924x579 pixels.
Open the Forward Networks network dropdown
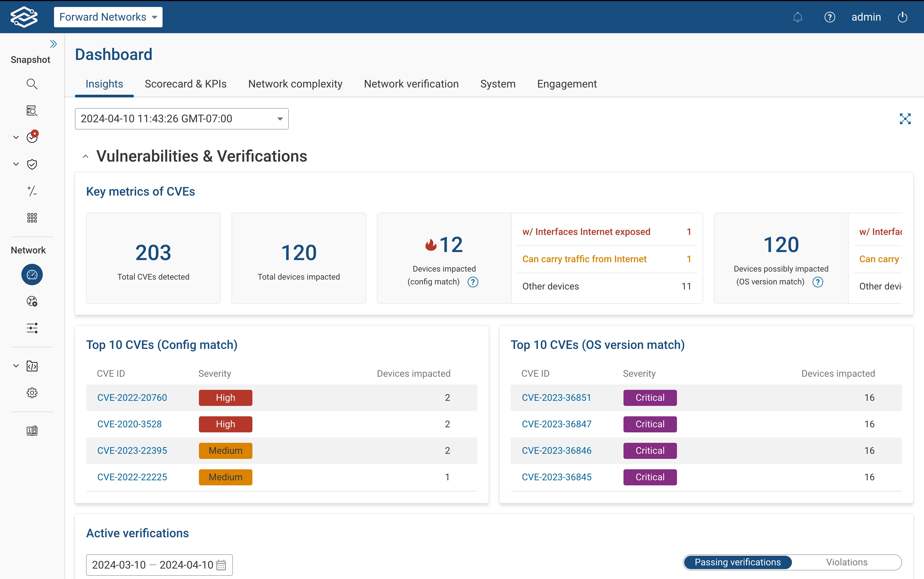click(x=108, y=17)
